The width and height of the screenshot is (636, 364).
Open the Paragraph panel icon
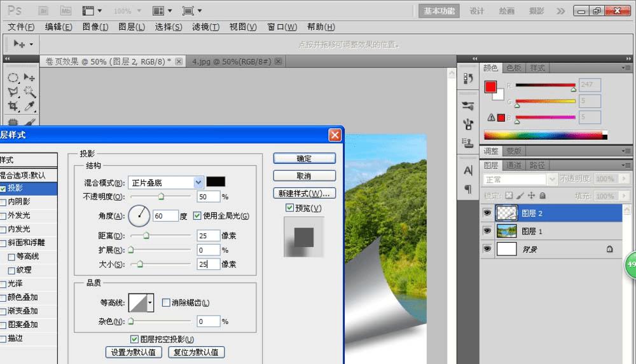[x=469, y=189]
